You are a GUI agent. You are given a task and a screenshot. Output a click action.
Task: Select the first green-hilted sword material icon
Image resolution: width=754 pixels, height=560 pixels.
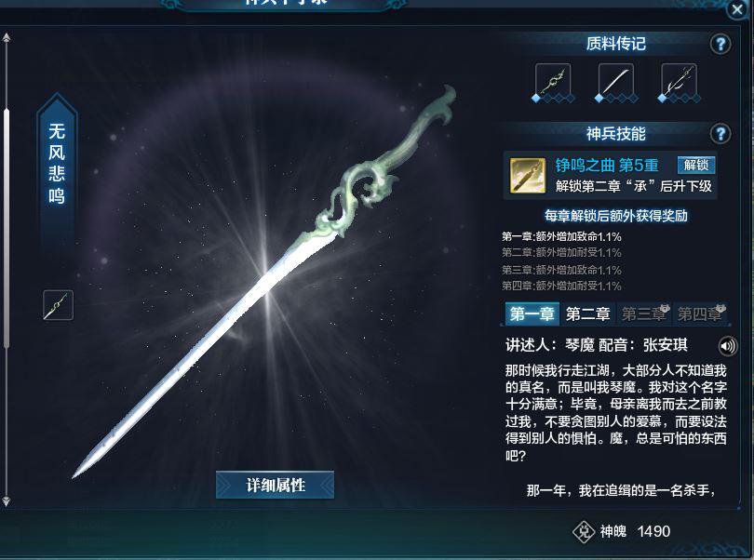[553, 81]
